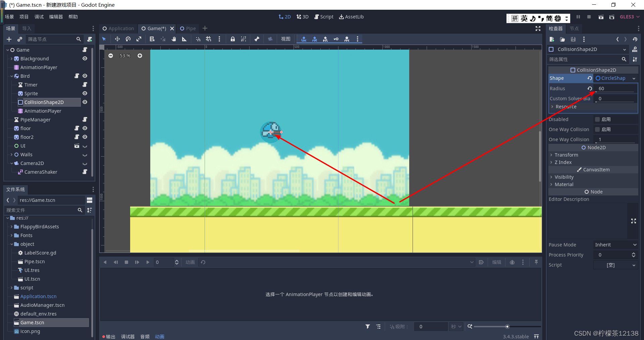Choose the Pan Mode hand tool

click(x=174, y=39)
